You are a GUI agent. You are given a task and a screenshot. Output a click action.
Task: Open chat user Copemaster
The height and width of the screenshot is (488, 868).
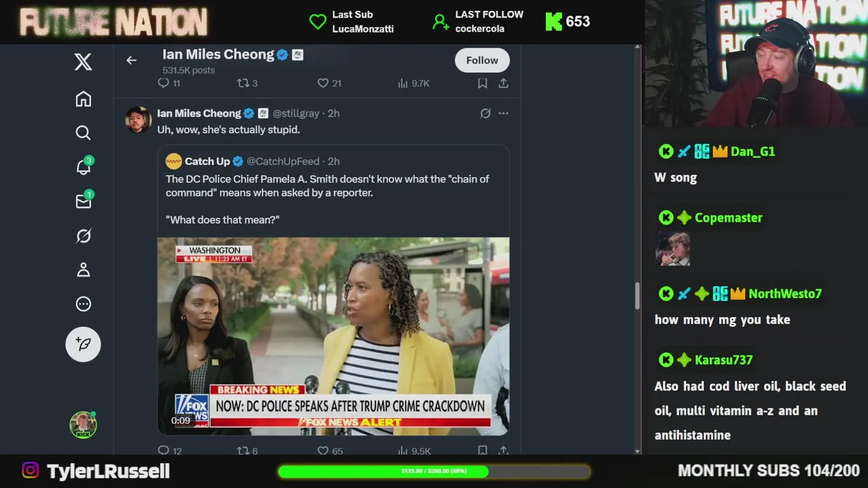(728, 218)
